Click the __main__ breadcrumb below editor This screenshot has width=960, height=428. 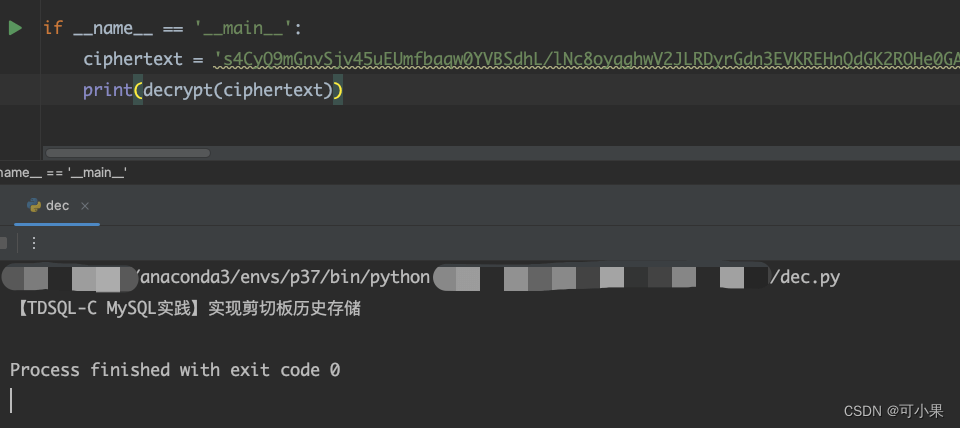[x=62, y=172]
